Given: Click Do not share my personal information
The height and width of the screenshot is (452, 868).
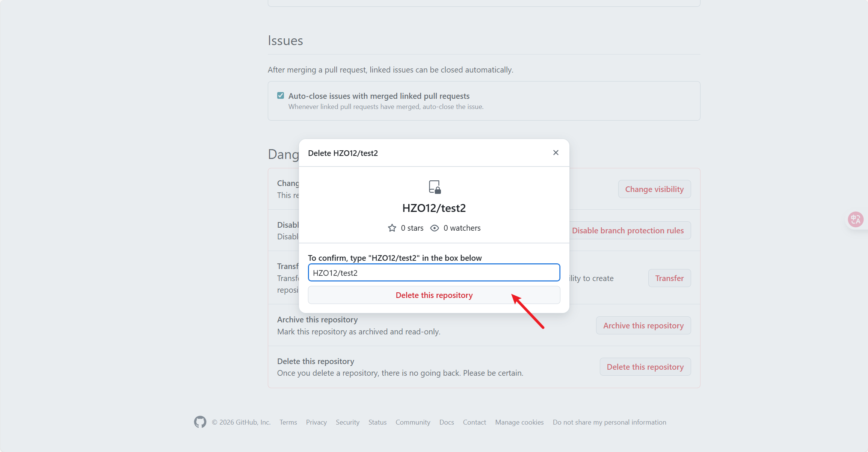Looking at the screenshot, I should click(x=609, y=422).
